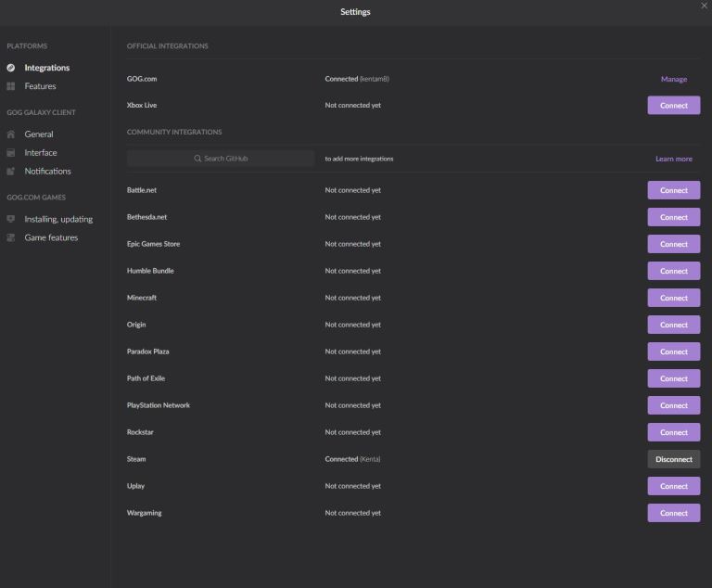Click the Battle.net integration name
This screenshot has width=712, height=588.
(142, 190)
